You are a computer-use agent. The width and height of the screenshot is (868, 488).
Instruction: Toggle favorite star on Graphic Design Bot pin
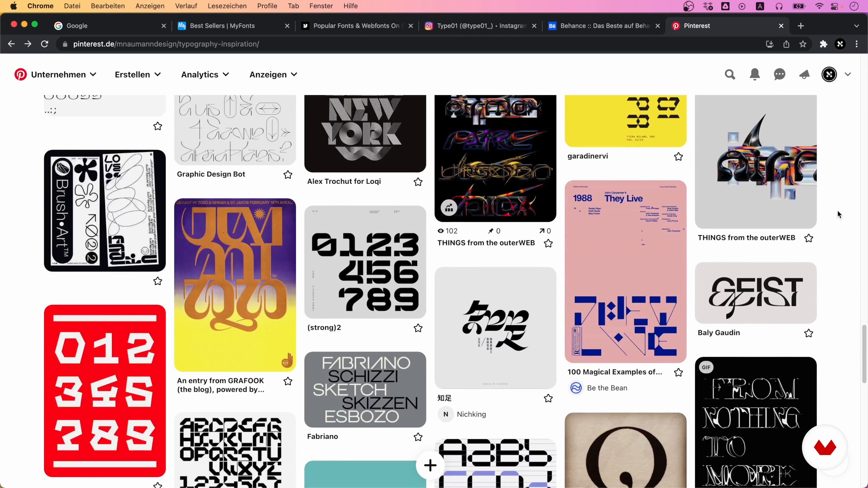[288, 174]
